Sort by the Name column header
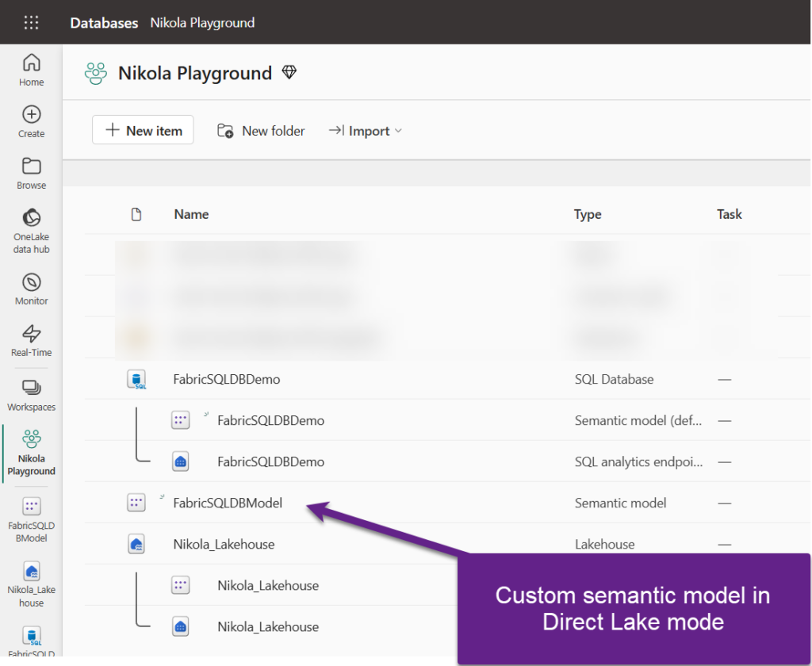 191,214
